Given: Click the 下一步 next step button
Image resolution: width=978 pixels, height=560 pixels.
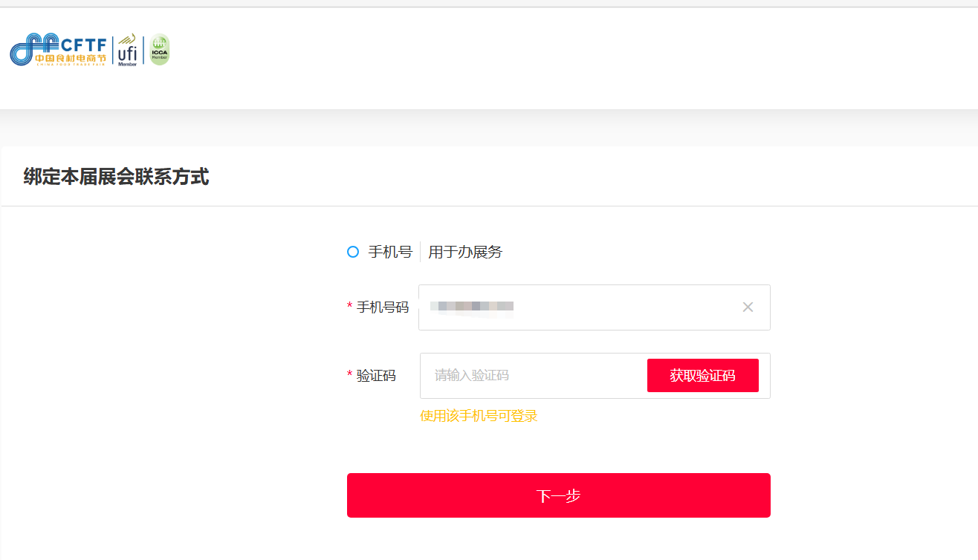Looking at the screenshot, I should (x=558, y=495).
